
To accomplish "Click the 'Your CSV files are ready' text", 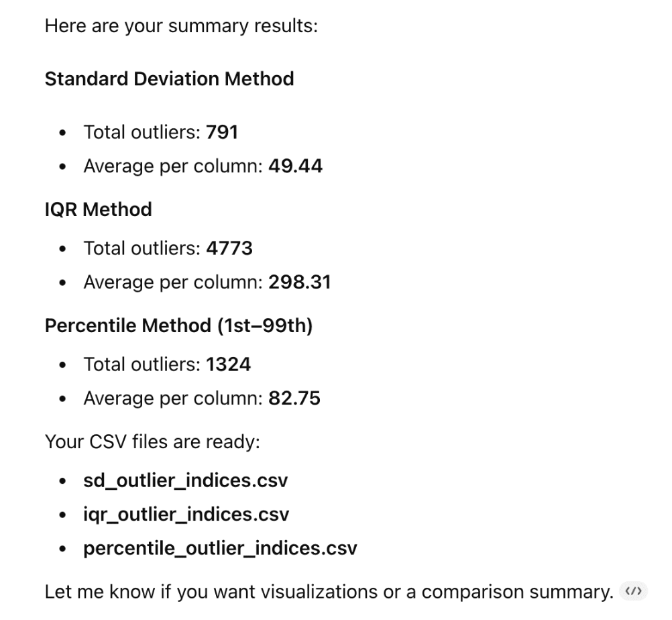I will pos(152,442).
